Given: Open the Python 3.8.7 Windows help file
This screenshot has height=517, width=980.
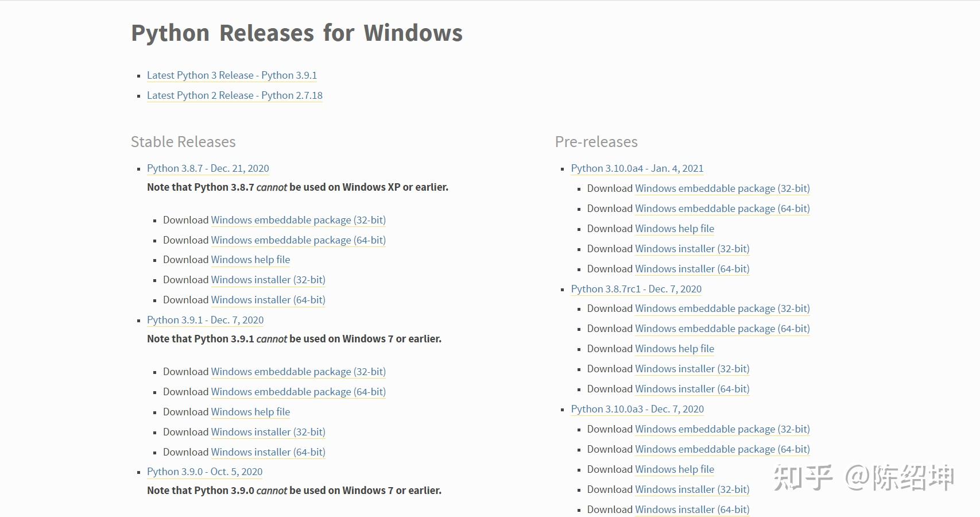Looking at the screenshot, I should 250,260.
